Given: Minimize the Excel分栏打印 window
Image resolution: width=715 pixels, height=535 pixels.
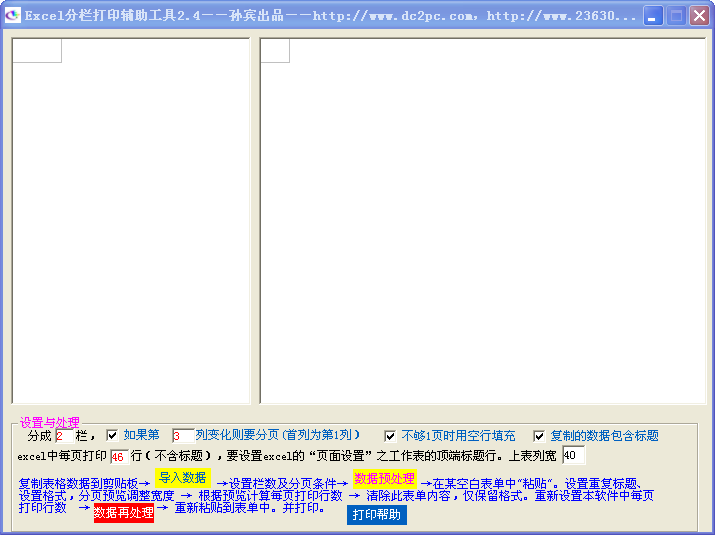Looking at the screenshot, I should pyautogui.click(x=653, y=16).
